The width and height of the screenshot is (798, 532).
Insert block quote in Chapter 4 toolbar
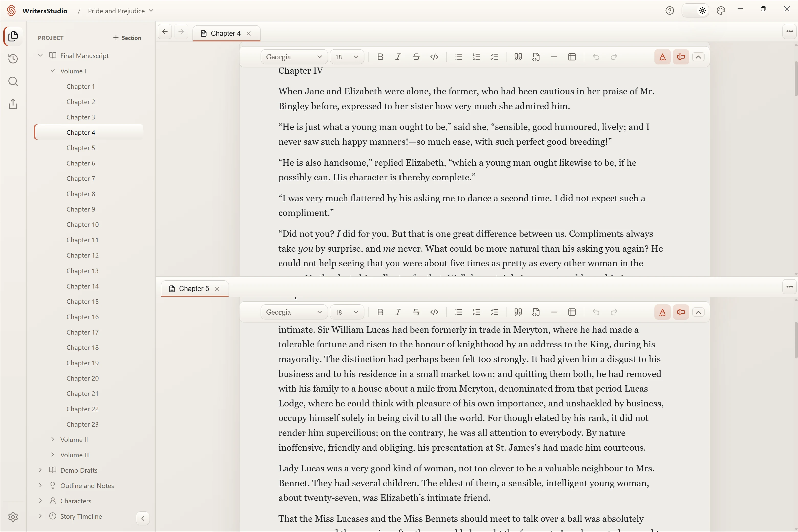(x=518, y=57)
